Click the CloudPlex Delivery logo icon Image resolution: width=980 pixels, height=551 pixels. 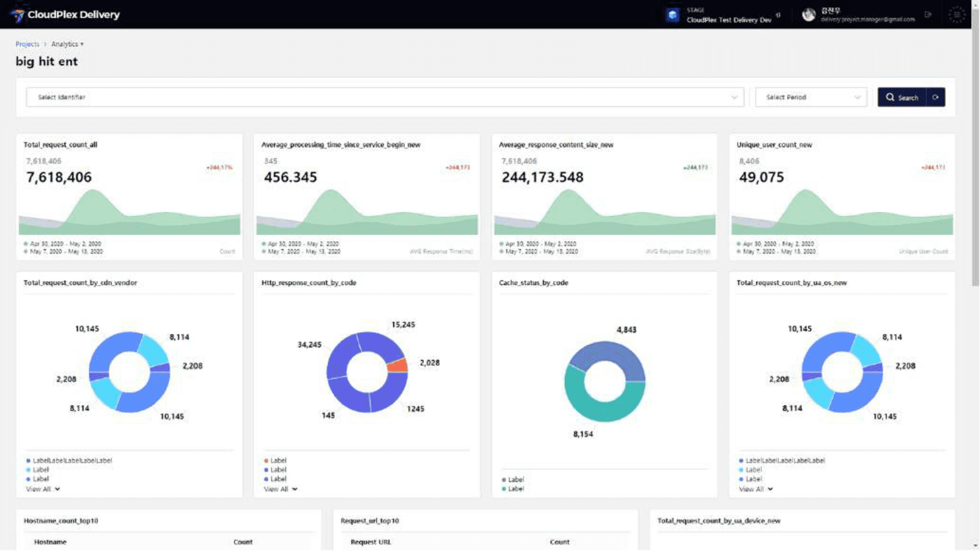point(18,15)
